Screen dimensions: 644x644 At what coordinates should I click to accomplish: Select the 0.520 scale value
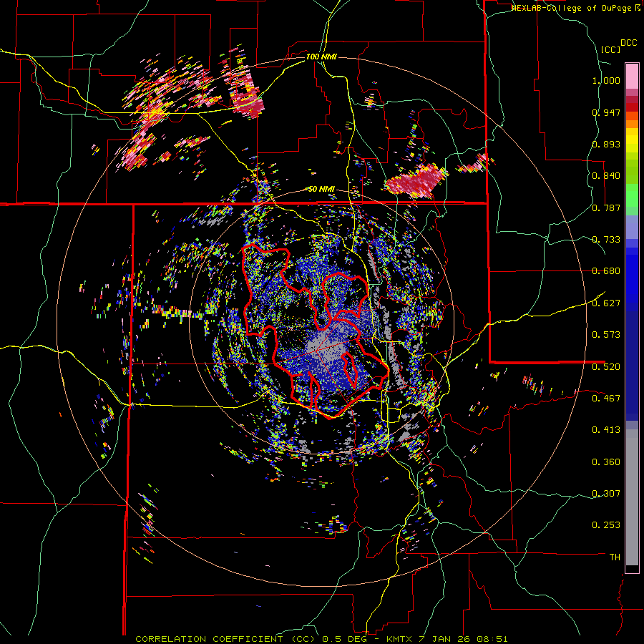(606, 366)
